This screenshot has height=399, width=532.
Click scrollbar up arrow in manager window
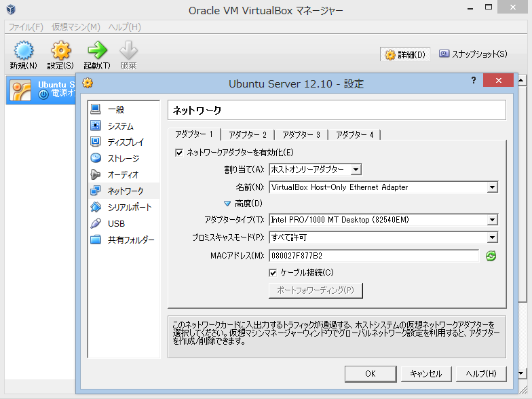[522, 80]
